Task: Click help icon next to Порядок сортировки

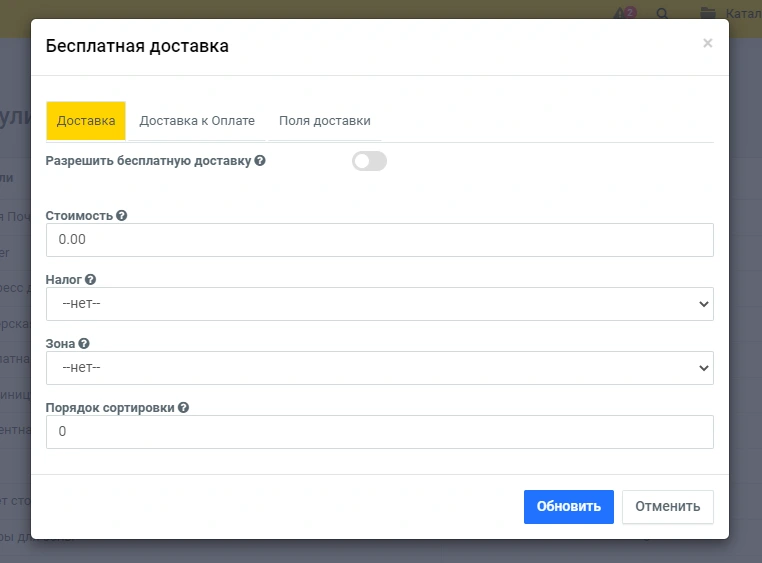Action: [x=184, y=408]
